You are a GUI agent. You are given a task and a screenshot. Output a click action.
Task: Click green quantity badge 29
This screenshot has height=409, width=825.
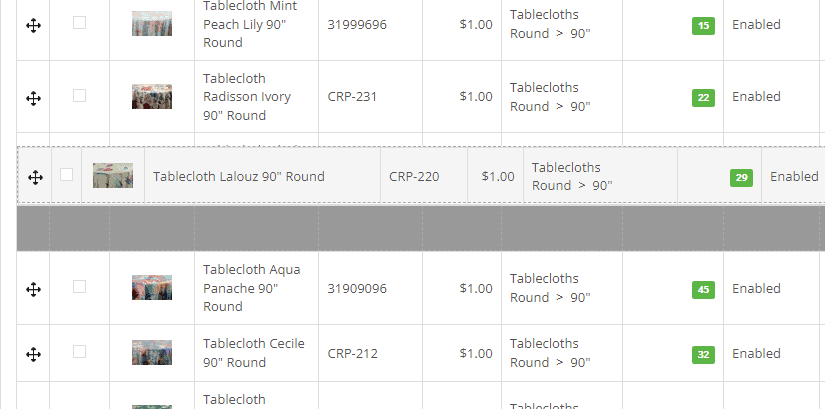741,177
